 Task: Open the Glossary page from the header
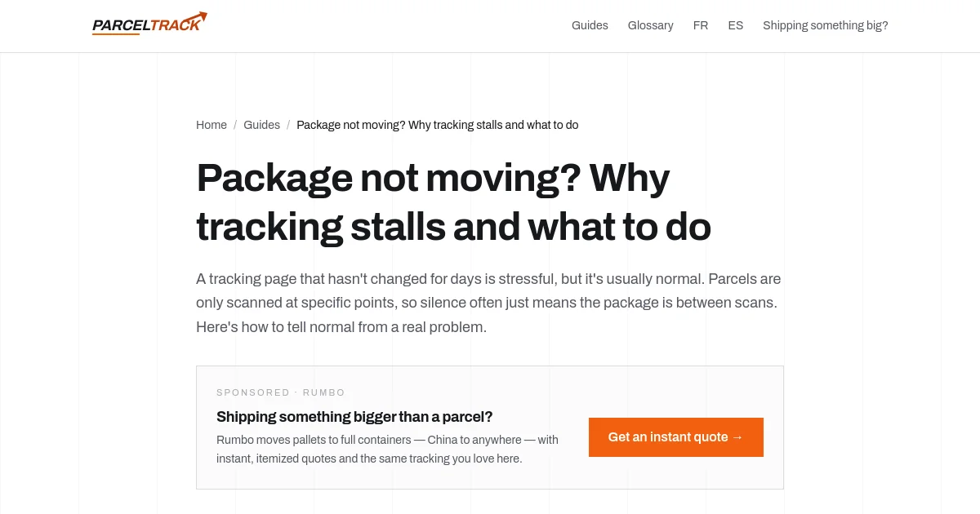(x=651, y=25)
